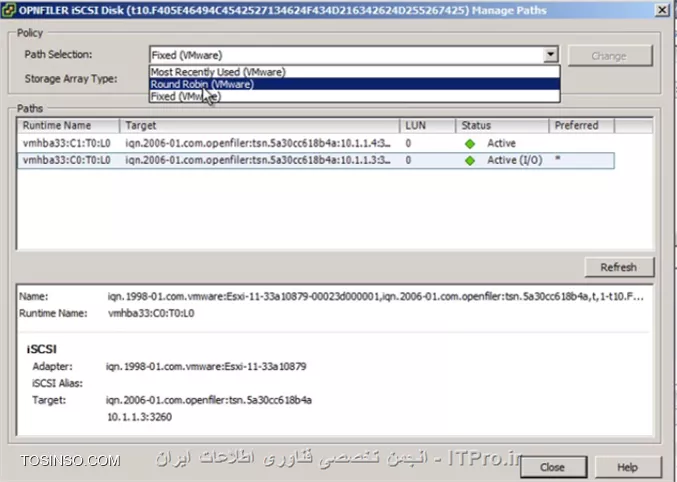677x482 pixels.
Task: Click target cell ending 10.1.1.4
Action: pyautogui.click(x=258, y=143)
